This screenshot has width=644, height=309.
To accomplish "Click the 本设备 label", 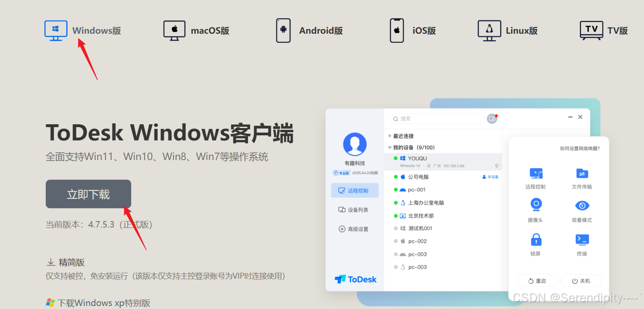I will point(490,177).
